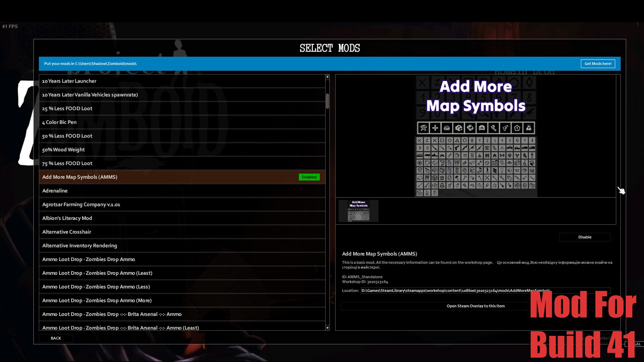Image resolution: width=644 pixels, height=362 pixels.
Task: Open Steam Overlay to this item
Action: [475, 306]
